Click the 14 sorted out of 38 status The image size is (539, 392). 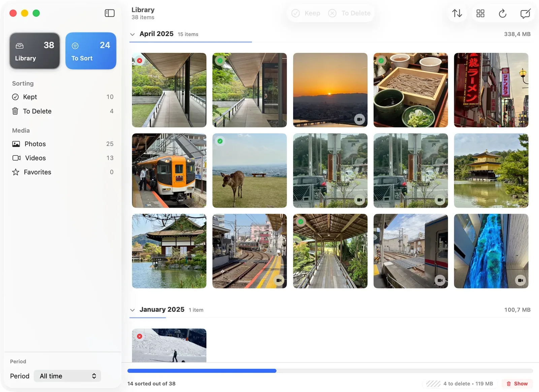tap(152, 384)
